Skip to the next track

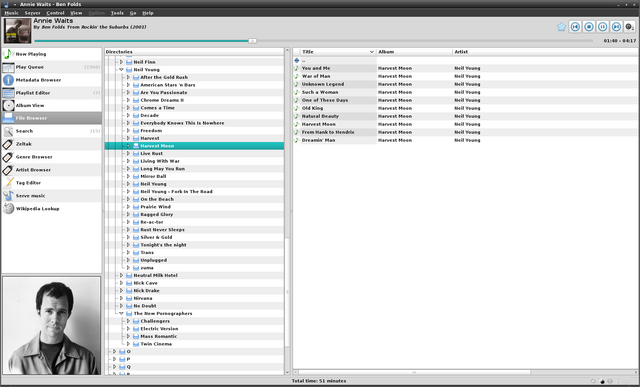tap(616, 27)
